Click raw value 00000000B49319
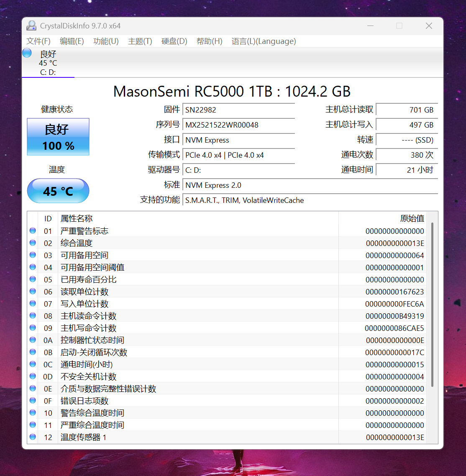The width and height of the screenshot is (466, 476). pyautogui.click(x=394, y=316)
